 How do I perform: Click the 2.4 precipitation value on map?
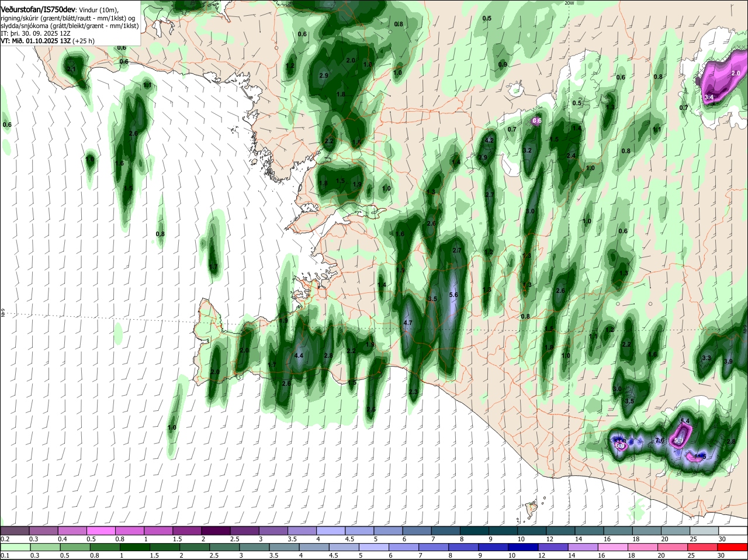tap(572, 155)
